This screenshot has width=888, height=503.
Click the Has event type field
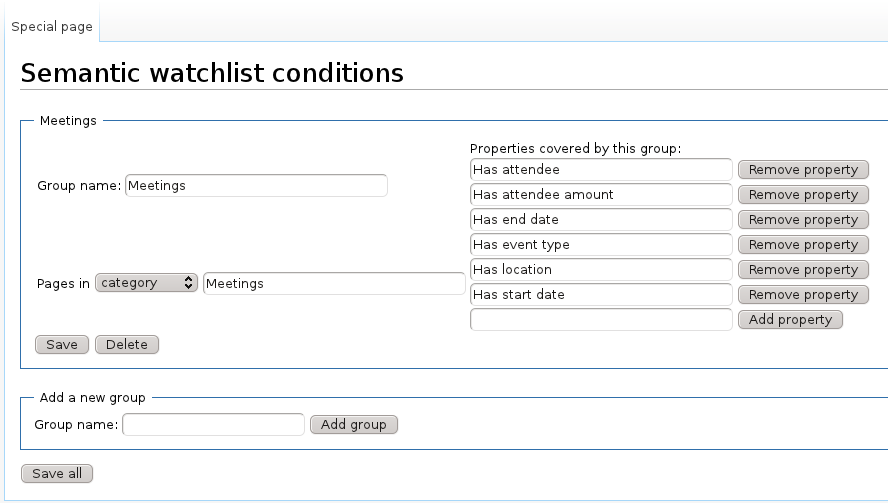[x=601, y=244]
